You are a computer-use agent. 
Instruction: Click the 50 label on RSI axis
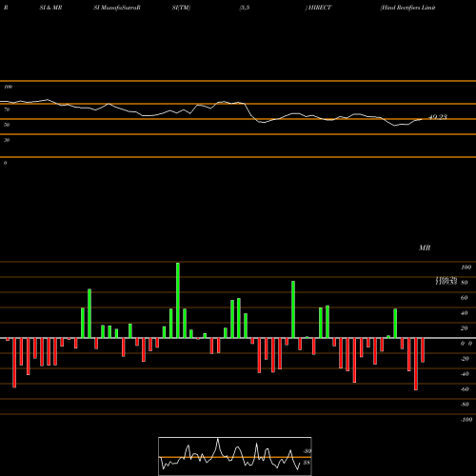point(7,125)
